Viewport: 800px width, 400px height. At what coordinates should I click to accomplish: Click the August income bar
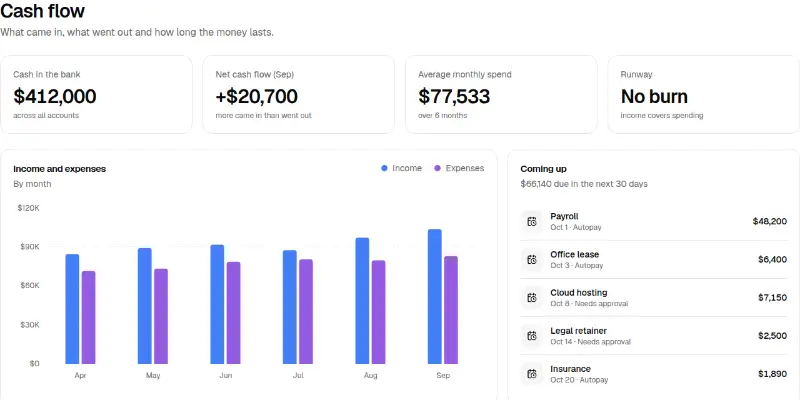pyautogui.click(x=362, y=301)
